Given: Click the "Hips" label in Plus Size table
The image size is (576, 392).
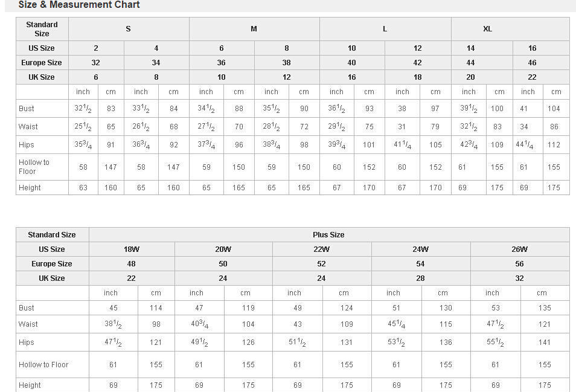Looking at the screenshot, I should tap(27, 342).
